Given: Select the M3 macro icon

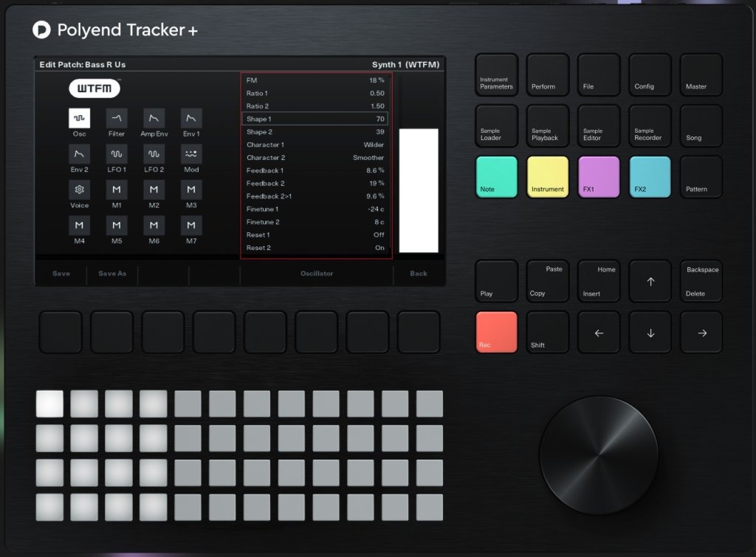Looking at the screenshot, I should tap(191, 190).
